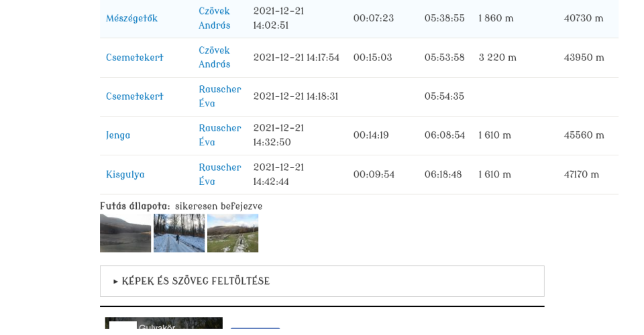Open Rauscher Éva link in Kisgulya row

tap(220, 174)
